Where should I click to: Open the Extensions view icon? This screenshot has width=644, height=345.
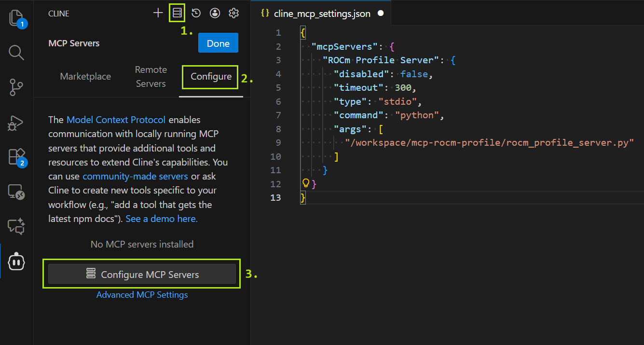tap(16, 157)
